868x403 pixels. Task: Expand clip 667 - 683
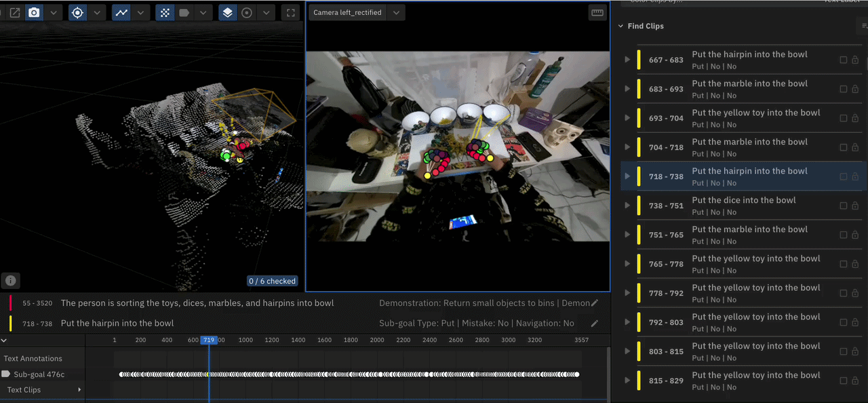point(627,60)
